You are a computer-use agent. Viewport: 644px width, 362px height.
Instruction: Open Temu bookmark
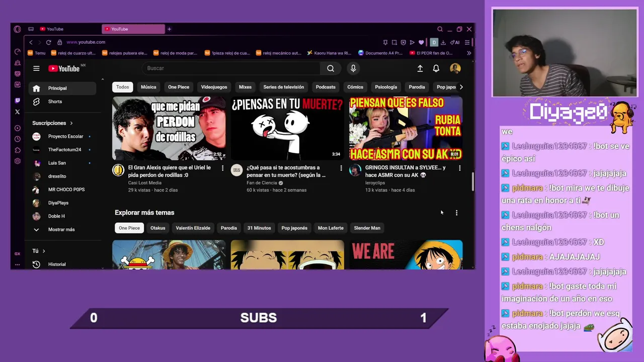[37, 53]
